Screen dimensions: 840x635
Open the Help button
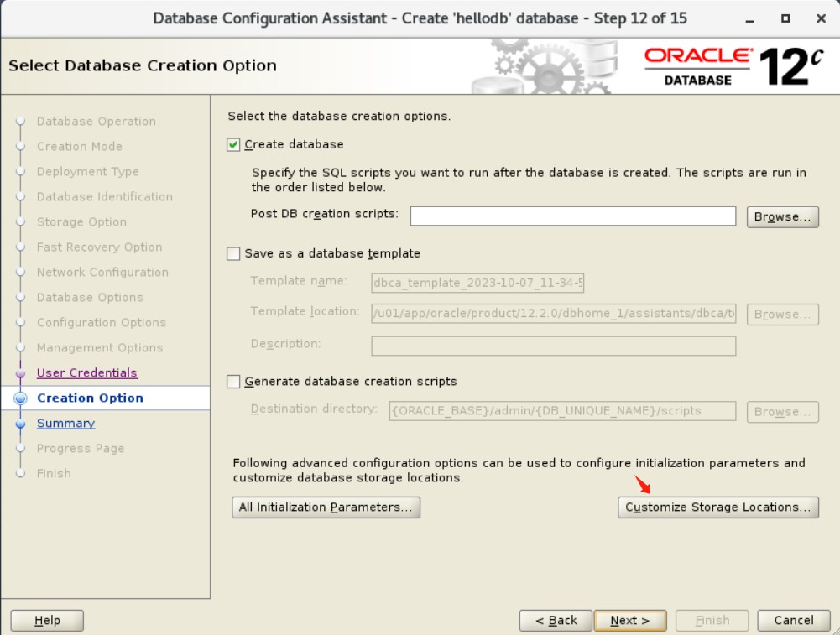pos(47,621)
